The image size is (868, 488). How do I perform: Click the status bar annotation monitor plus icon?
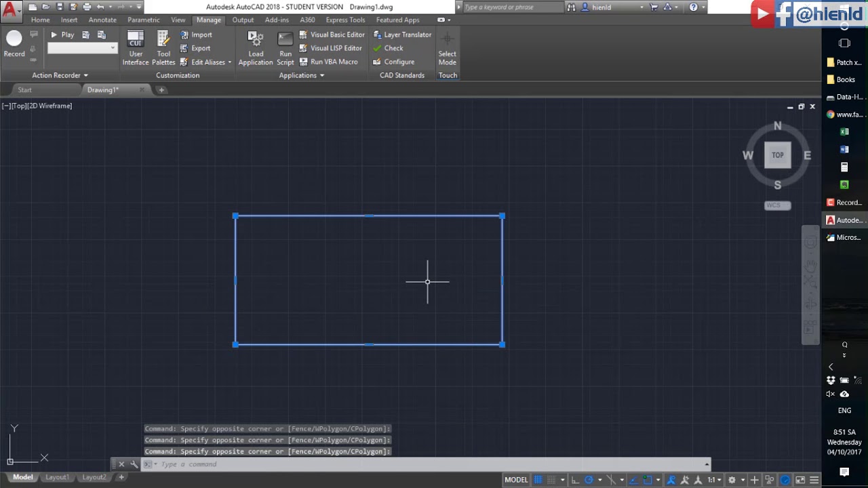[754, 480]
